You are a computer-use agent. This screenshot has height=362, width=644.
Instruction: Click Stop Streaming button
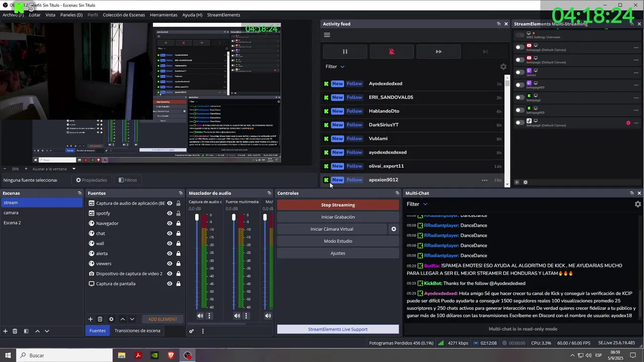tap(338, 205)
